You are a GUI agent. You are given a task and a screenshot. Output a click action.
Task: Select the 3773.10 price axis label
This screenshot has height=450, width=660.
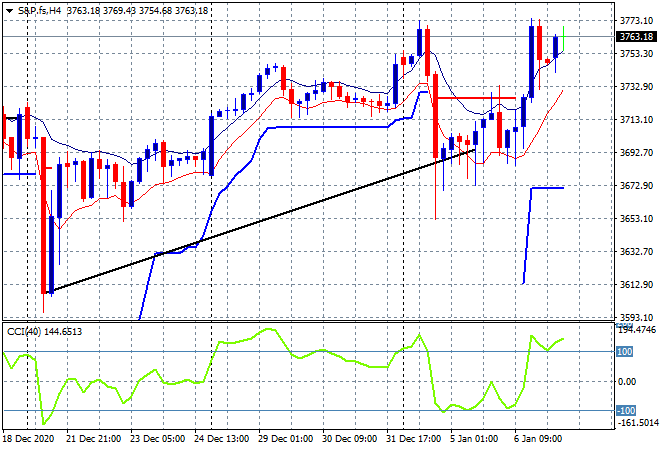pyautogui.click(x=636, y=20)
